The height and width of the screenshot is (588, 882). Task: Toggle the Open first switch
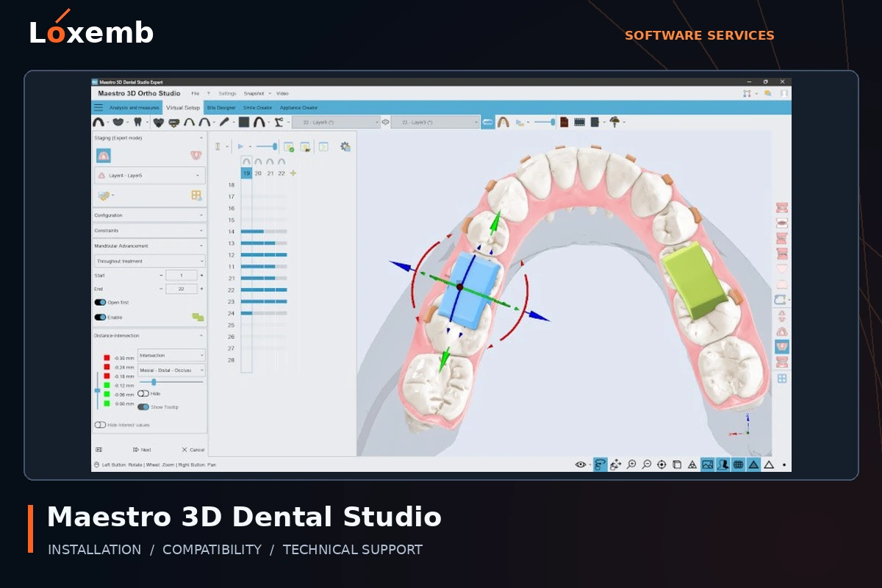(x=100, y=302)
